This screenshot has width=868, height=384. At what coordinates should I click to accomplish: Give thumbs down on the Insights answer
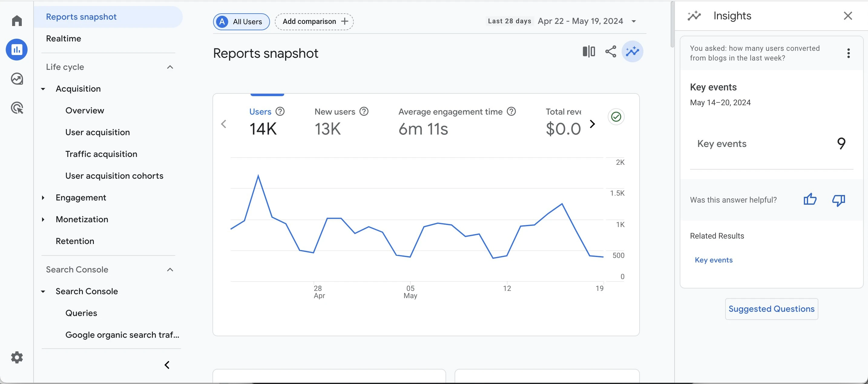click(839, 200)
